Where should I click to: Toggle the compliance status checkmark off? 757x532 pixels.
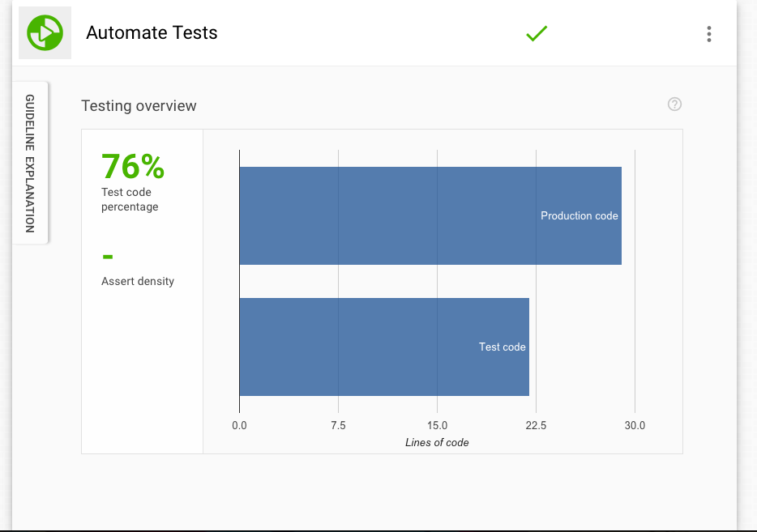point(536,34)
